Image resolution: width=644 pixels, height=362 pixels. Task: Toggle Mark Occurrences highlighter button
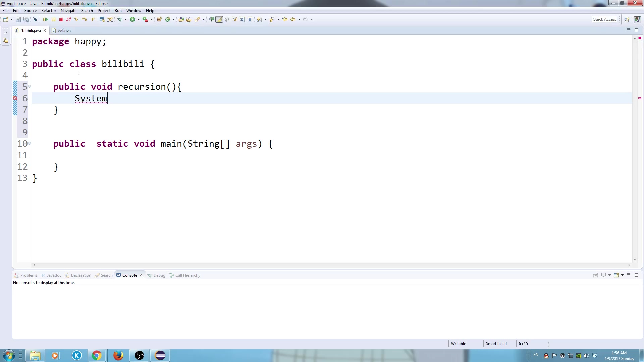coord(219,20)
